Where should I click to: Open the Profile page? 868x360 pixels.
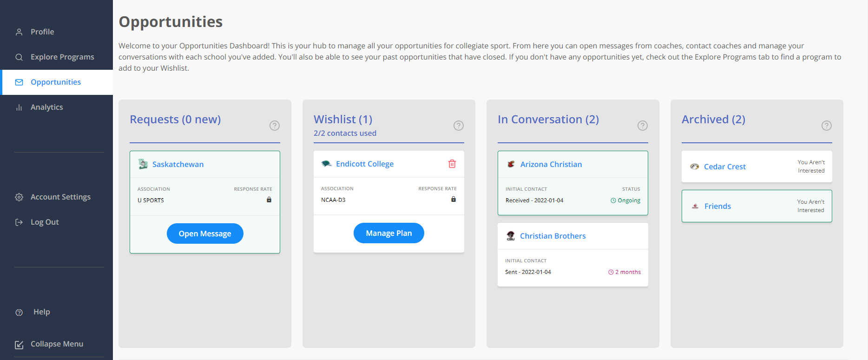pos(42,32)
